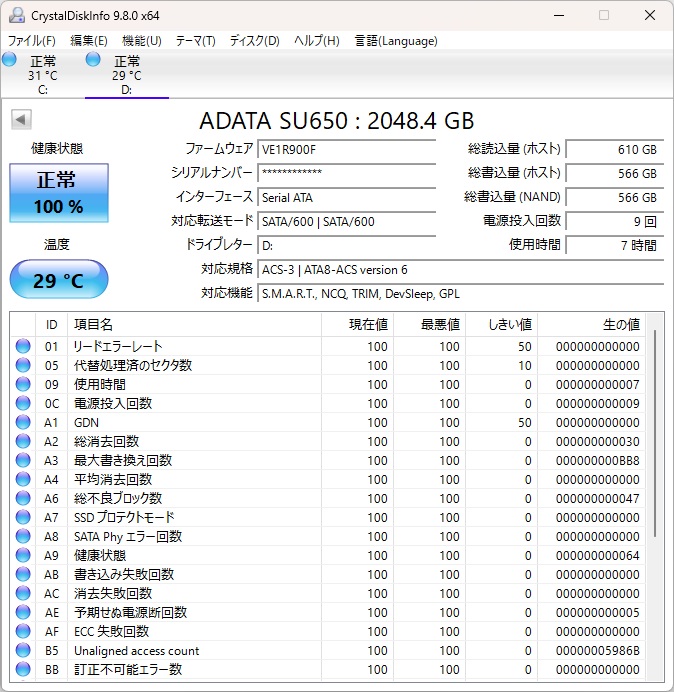
Task: Click the 項目名 column header
Action: (x=194, y=325)
